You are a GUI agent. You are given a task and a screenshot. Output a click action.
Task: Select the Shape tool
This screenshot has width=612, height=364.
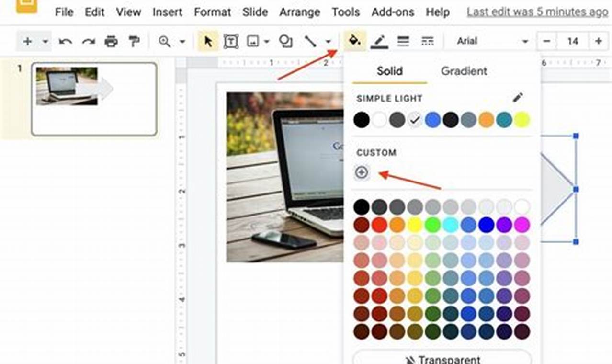pos(286,41)
